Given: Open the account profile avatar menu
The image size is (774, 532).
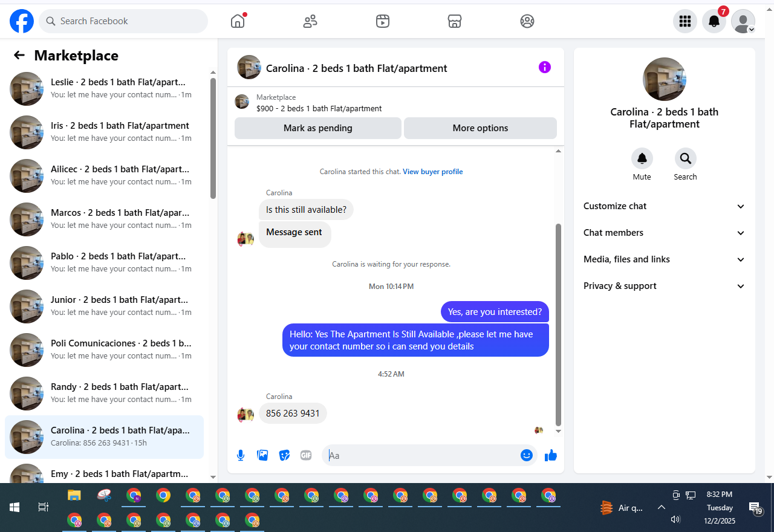Looking at the screenshot, I should 743,21.
